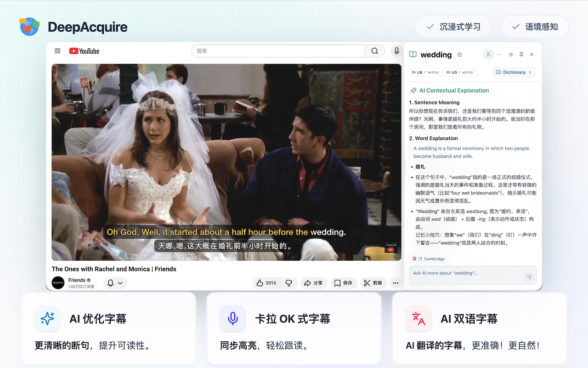
Task: Dislike the video with thumbs down
Action: pos(289,283)
